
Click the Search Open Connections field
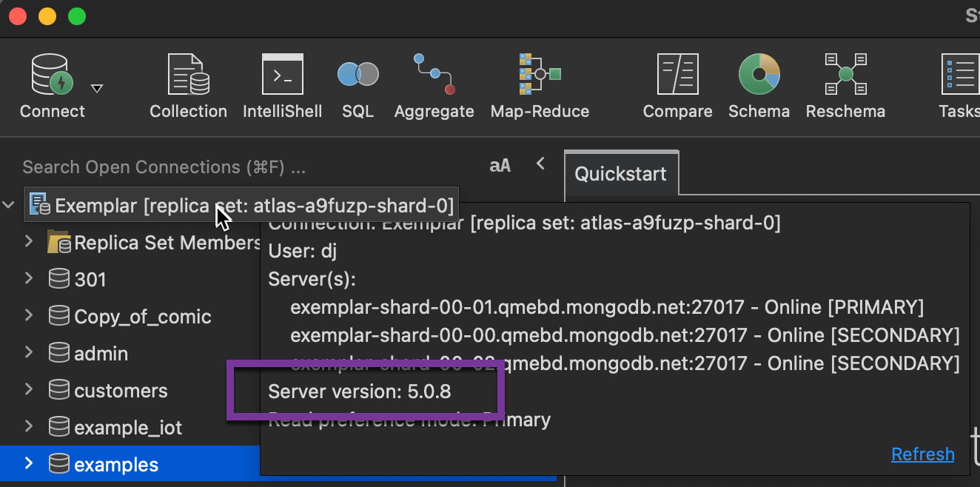[163, 167]
